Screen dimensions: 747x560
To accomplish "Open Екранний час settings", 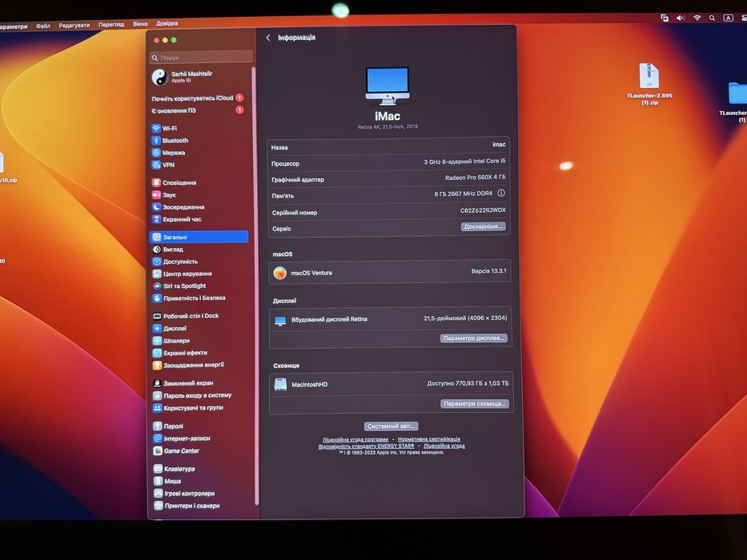I will tap(177, 219).
